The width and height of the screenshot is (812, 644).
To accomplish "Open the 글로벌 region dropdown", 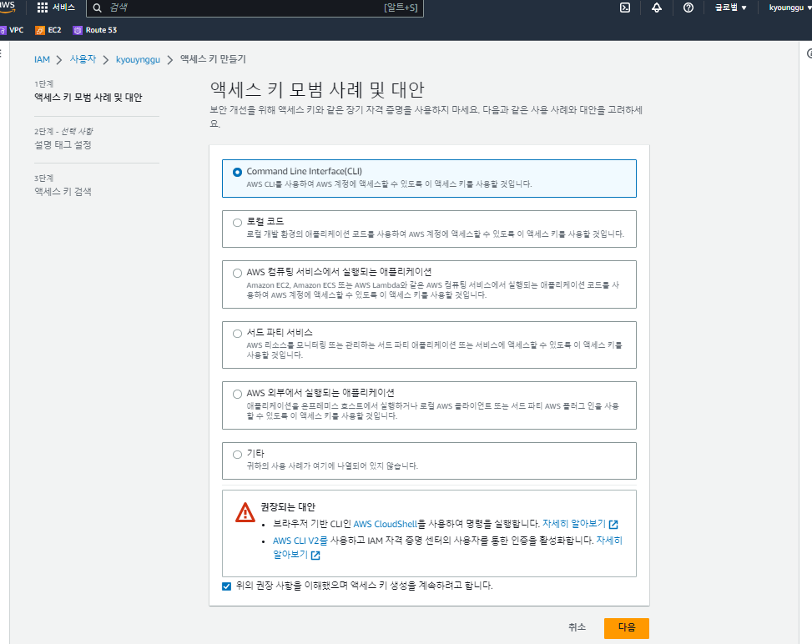I will pos(731,8).
